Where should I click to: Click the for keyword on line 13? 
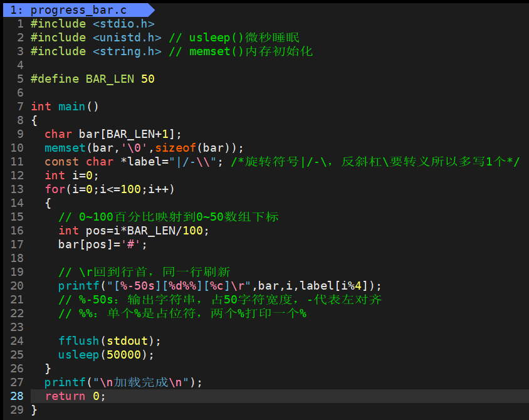point(55,189)
